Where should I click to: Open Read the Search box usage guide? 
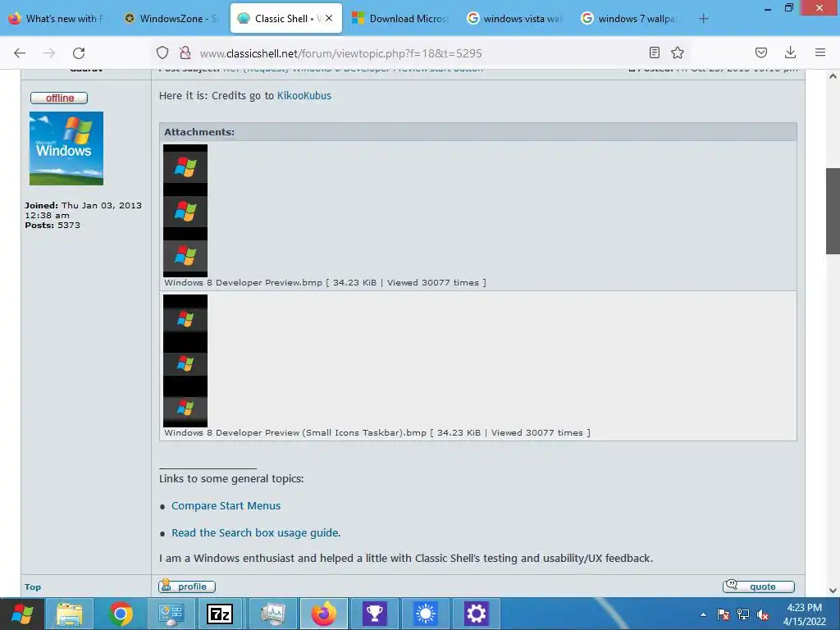click(x=256, y=533)
